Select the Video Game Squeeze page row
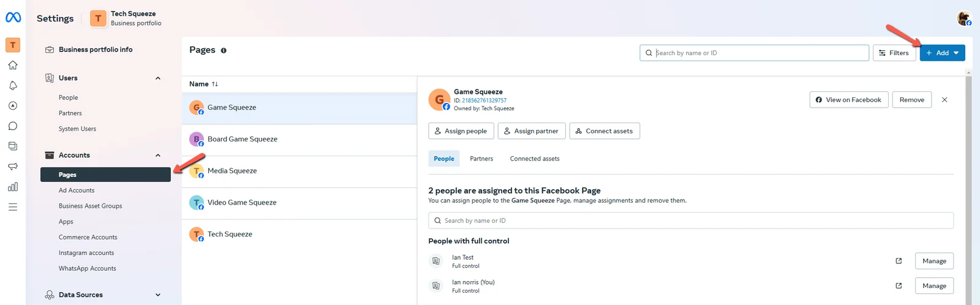 coord(300,203)
